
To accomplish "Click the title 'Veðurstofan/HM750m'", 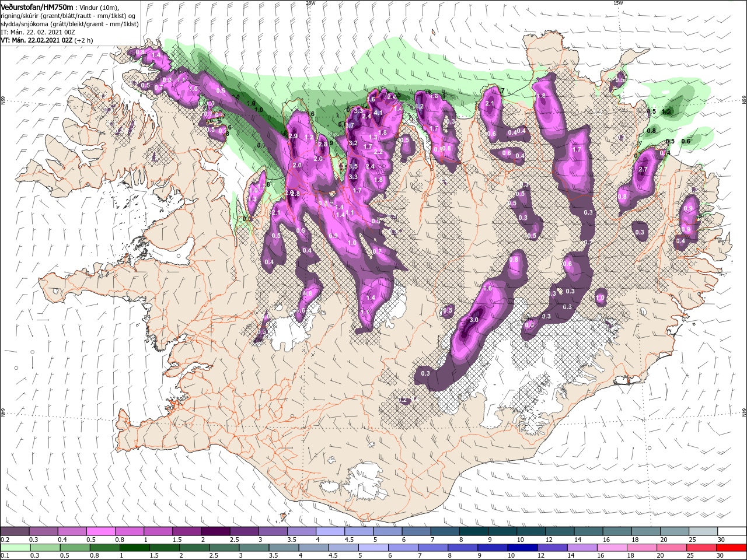I will tap(37, 6).
